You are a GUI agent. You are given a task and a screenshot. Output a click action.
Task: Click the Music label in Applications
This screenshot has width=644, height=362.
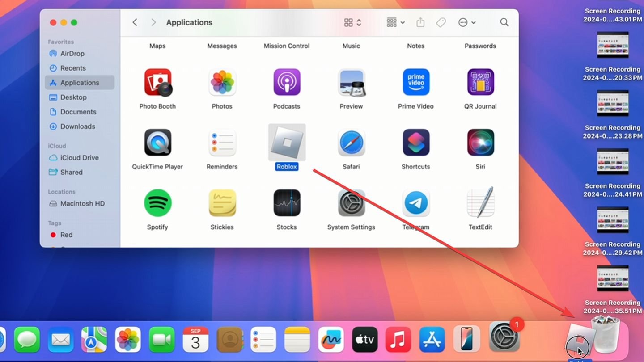[x=351, y=46]
